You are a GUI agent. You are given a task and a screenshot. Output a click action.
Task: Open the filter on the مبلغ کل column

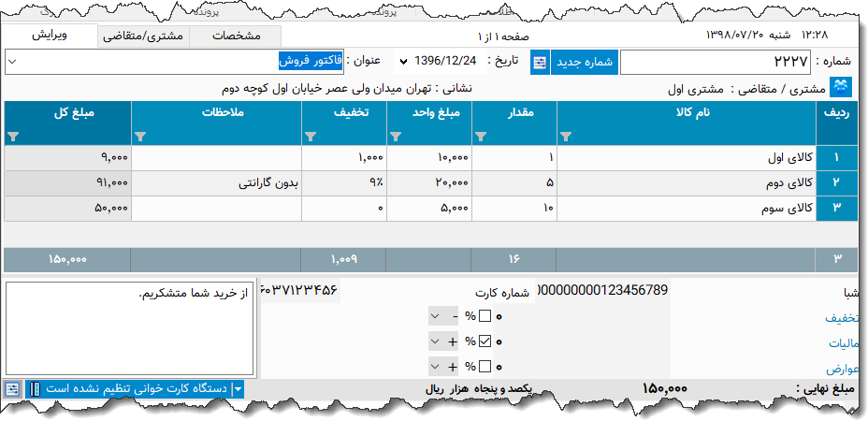pos(13,136)
